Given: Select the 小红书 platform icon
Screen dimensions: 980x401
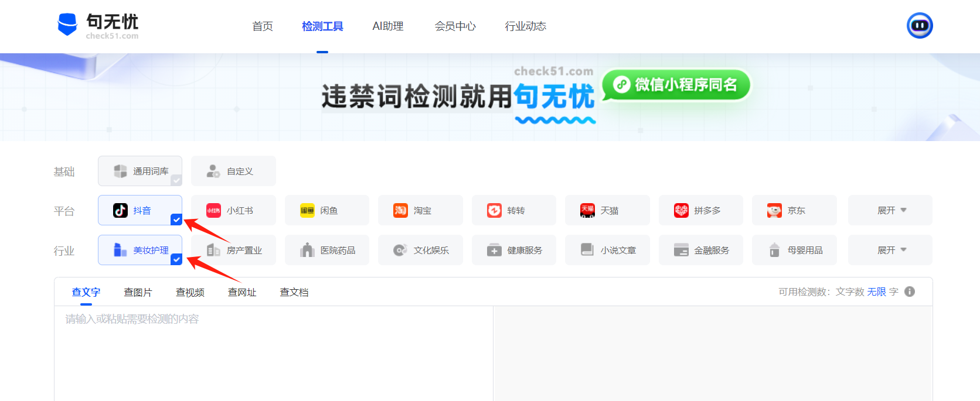Looking at the screenshot, I should [x=213, y=210].
